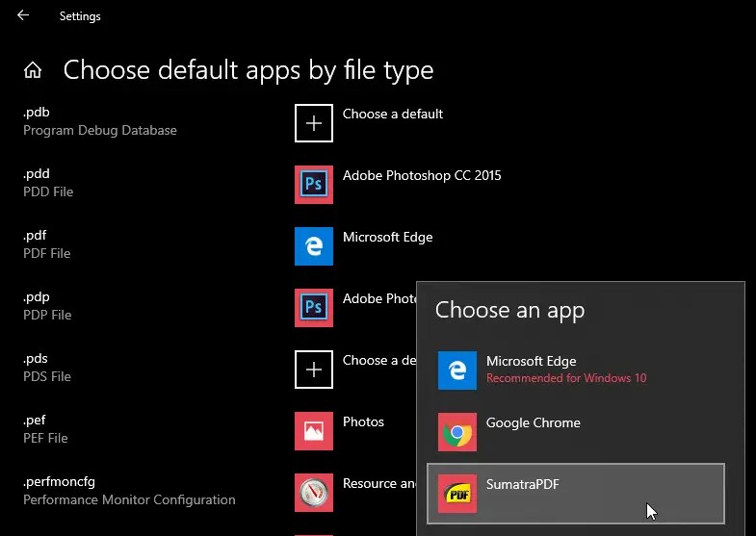Screen dimensions: 756x536
Task: Select SumatraPDF as the default app
Action: click(523, 485)
